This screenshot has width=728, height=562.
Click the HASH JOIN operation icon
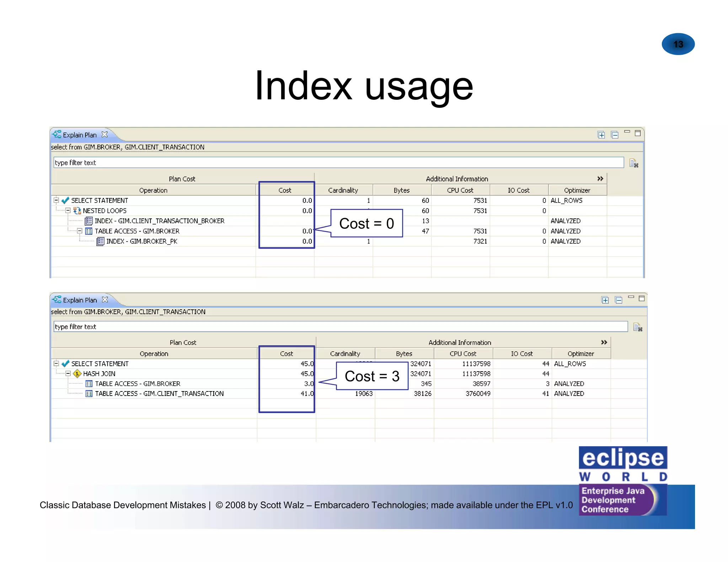pos(77,374)
